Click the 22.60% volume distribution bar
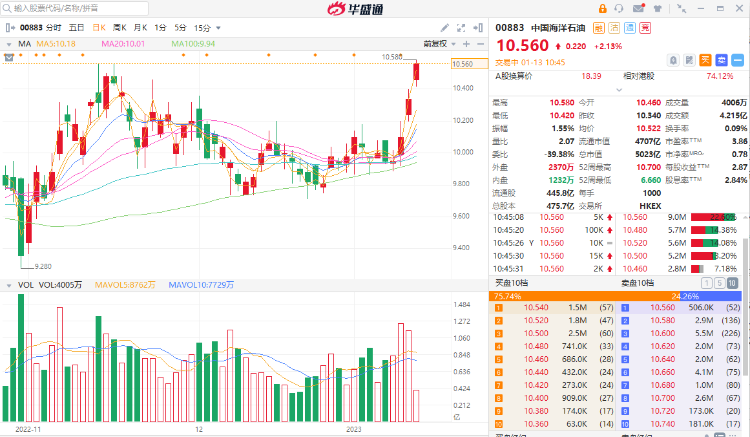 pyautogui.click(x=714, y=218)
